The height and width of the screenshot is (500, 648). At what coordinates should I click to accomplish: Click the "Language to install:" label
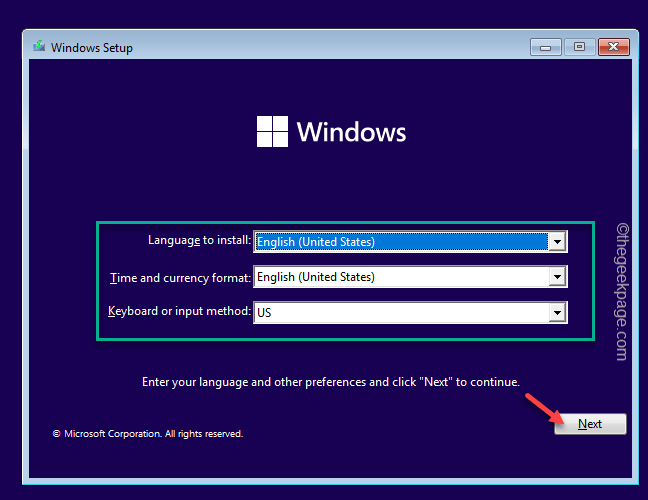point(200,240)
